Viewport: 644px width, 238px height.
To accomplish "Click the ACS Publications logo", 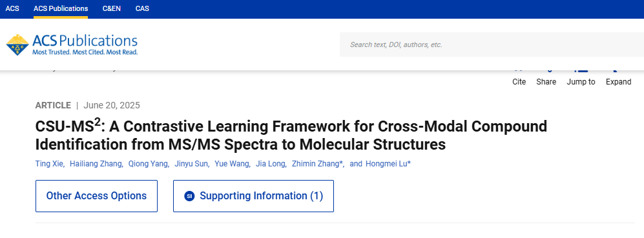I will pyautogui.click(x=72, y=45).
